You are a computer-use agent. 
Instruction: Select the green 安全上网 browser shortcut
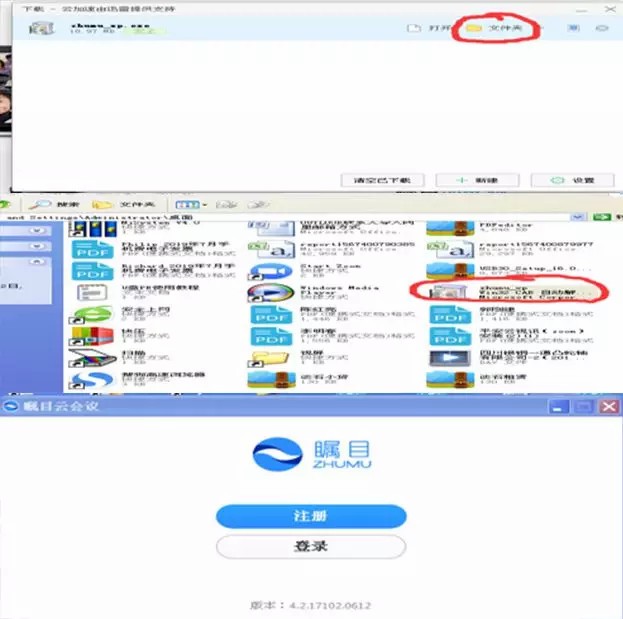92,314
